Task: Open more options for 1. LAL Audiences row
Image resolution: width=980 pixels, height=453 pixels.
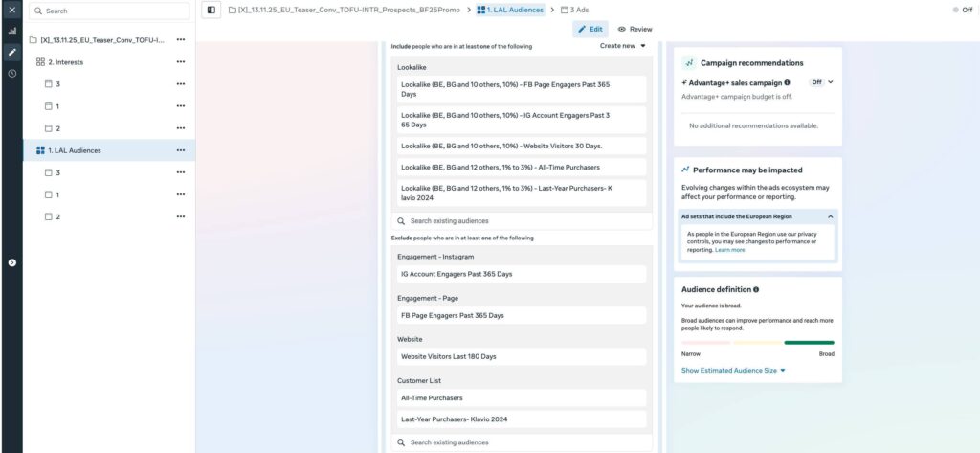Action: tap(181, 150)
